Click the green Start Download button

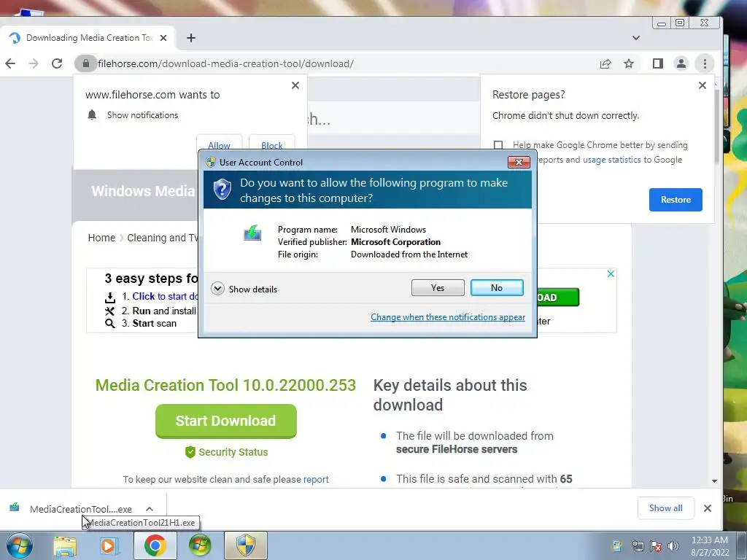[x=226, y=421]
